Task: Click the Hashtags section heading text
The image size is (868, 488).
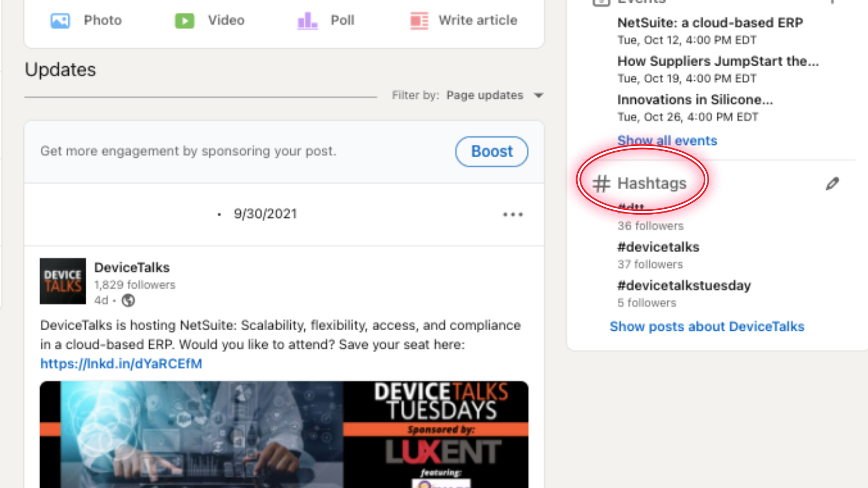Action: tap(652, 184)
